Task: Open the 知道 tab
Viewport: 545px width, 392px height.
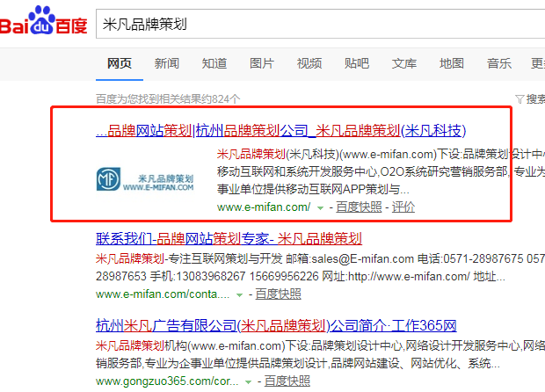Action: point(214,63)
